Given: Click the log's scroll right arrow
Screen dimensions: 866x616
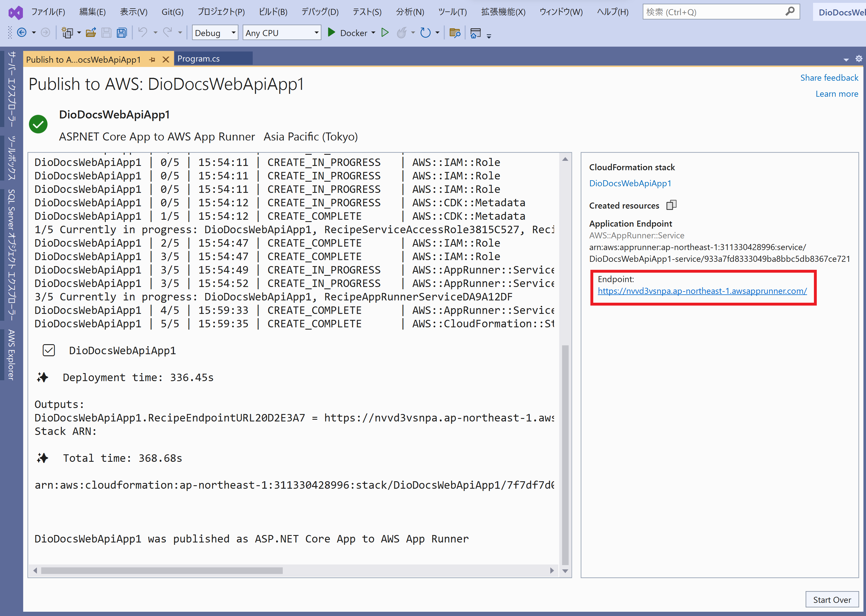Looking at the screenshot, I should pyautogui.click(x=552, y=571).
